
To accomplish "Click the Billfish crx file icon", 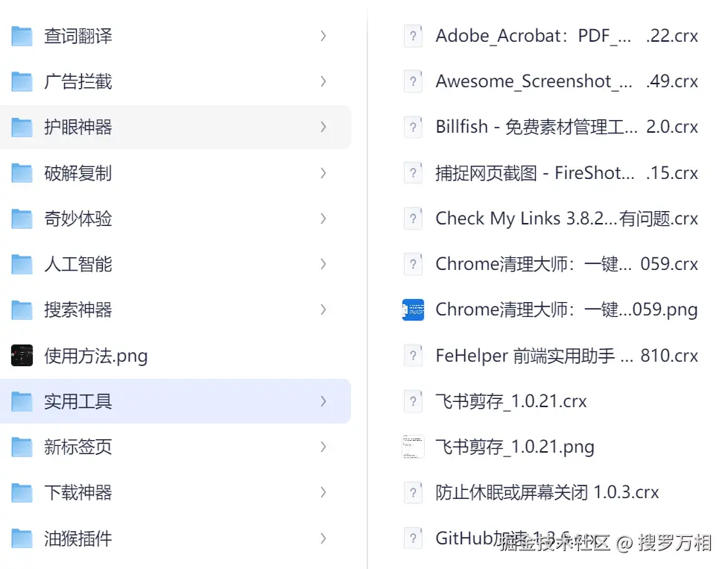I will pyautogui.click(x=413, y=127).
